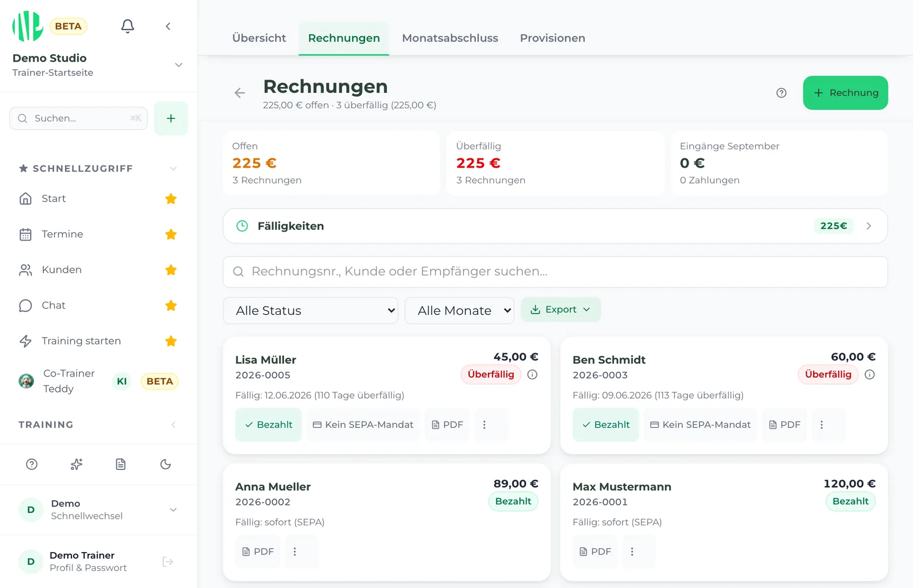
Task: Click the sidebar Suchen field
Action: (x=79, y=119)
